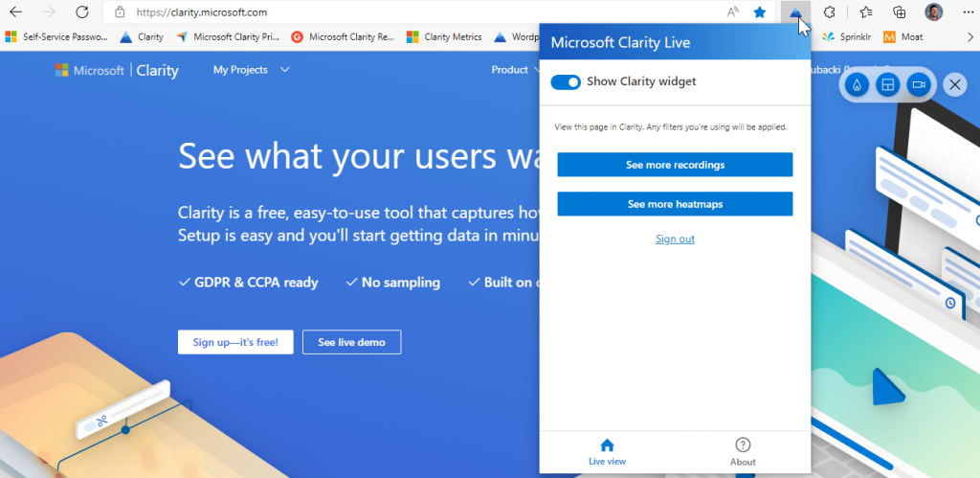Viewport: 980px width, 478px height.
Task: Click the blue favorites star icon
Action: coord(759,11)
